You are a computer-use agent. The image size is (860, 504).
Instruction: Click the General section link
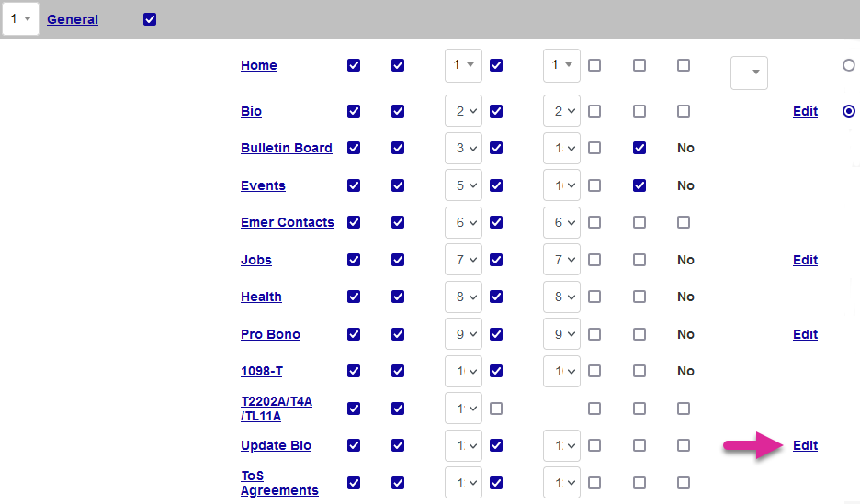tap(73, 19)
